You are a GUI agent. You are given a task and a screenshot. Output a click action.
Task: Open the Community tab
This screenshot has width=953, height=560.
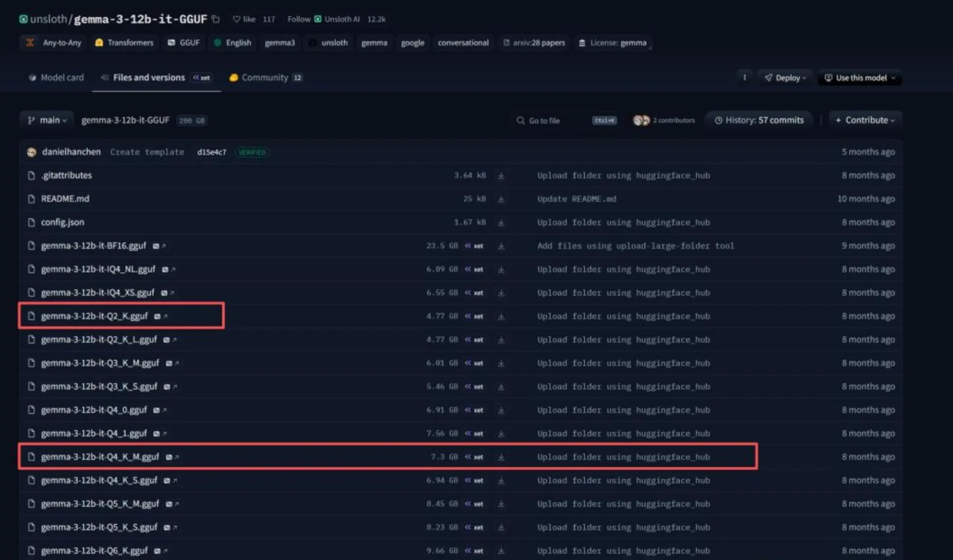tap(265, 77)
